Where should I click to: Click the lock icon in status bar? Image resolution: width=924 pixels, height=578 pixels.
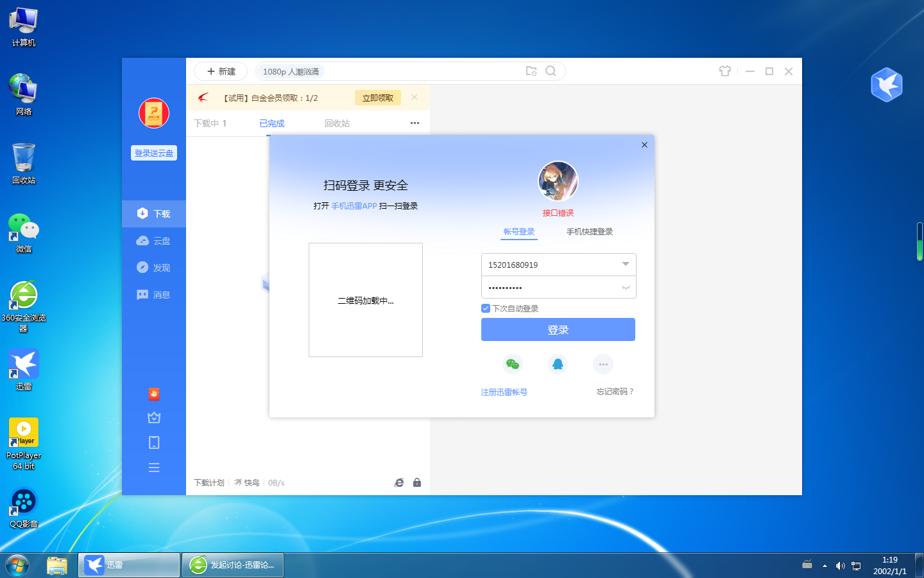click(x=416, y=482)
